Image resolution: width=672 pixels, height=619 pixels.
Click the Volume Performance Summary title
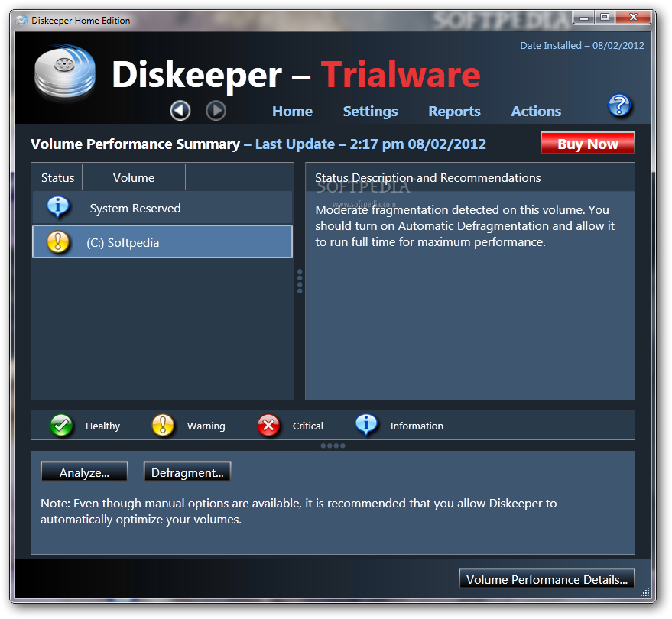coord(135,144)
